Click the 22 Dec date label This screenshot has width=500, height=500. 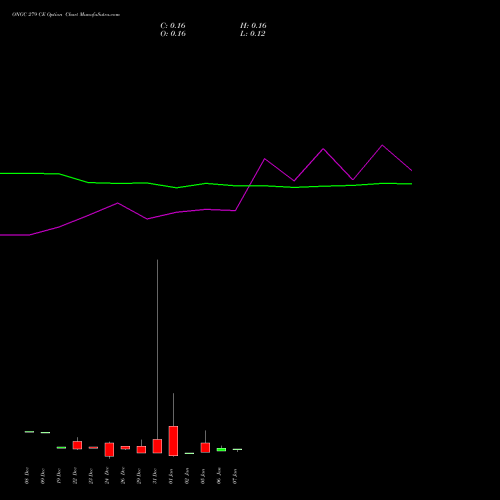[x=75, y=476]
